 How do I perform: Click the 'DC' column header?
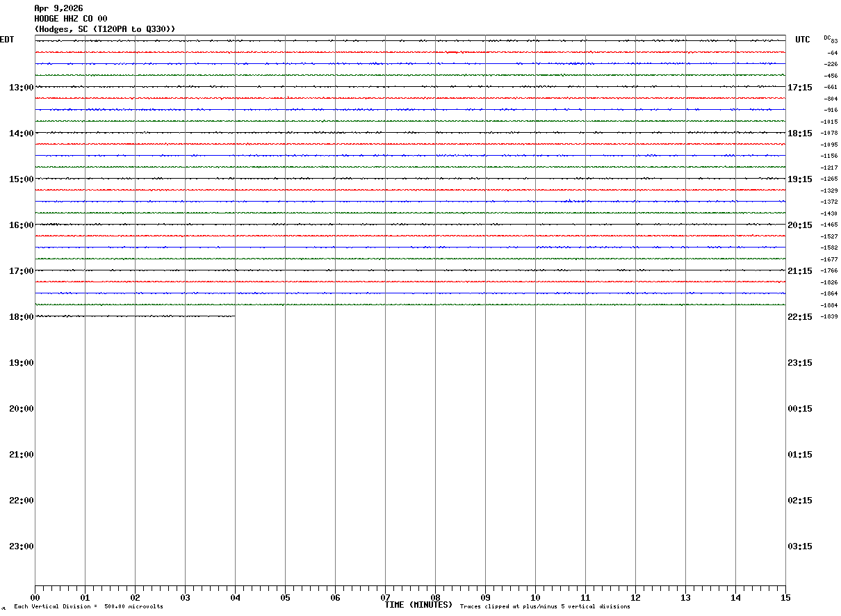point(827,38)
